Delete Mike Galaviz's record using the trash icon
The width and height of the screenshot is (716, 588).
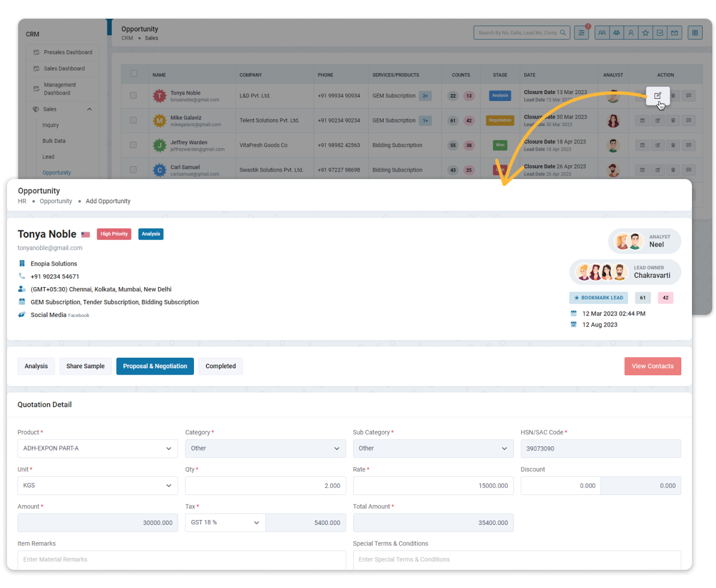tap(673, 120)
